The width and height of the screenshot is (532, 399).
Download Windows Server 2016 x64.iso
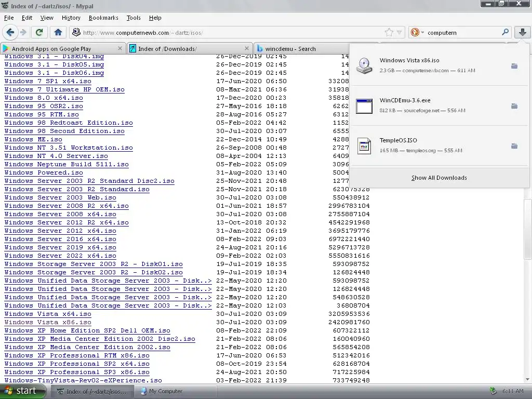[60, 239]
